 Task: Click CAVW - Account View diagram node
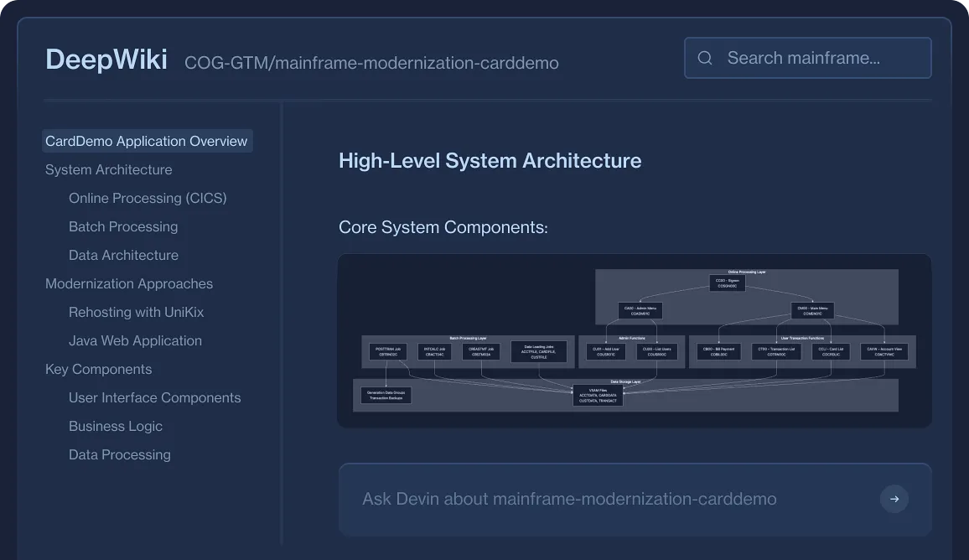[x=884, y=352]
